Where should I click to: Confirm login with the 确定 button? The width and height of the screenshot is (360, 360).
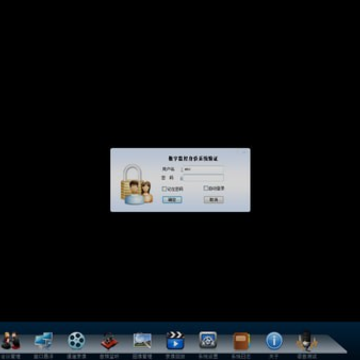tap(172, 200)
